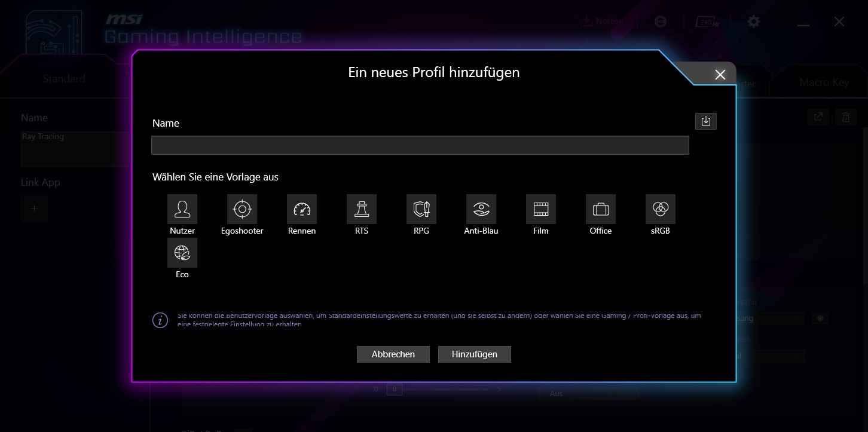868x432 pixels.
Task: Open the Macro Key tab
Action: click(x=824, y=82)
